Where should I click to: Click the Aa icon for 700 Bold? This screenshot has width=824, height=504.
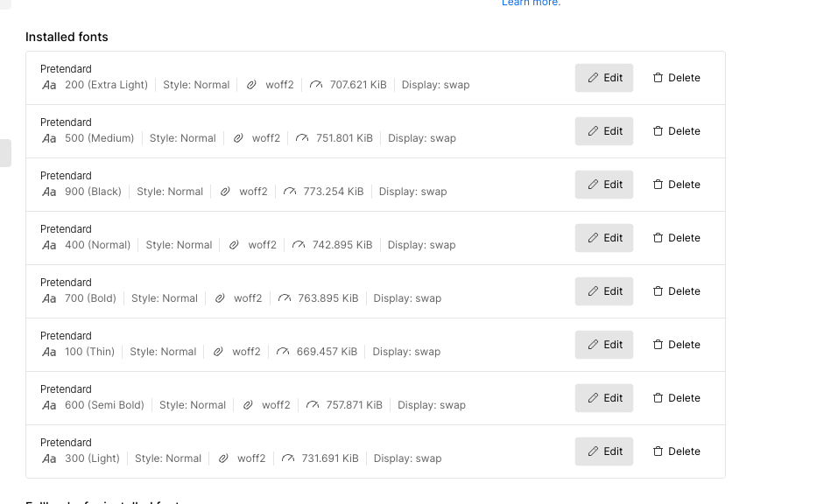click(x=49, y=298)
